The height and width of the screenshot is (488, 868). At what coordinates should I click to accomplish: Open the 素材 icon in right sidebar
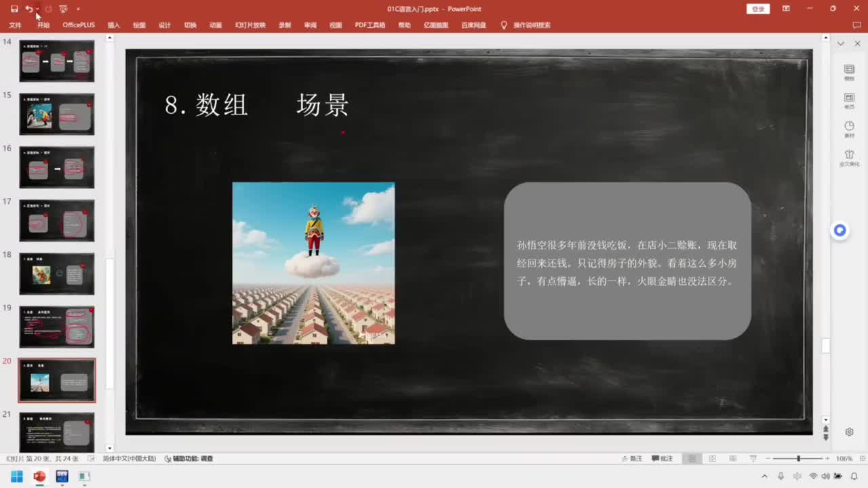click(x=849, y=129)
